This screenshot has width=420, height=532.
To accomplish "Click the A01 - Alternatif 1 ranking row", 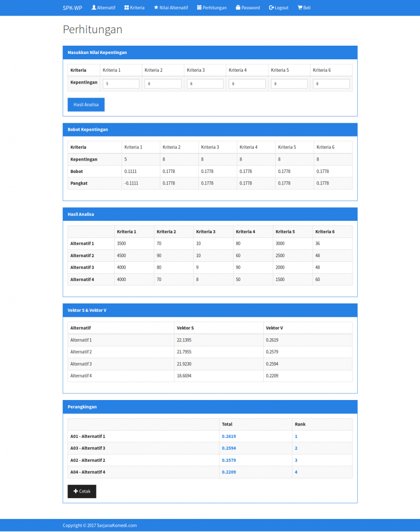I will [210, 436].
